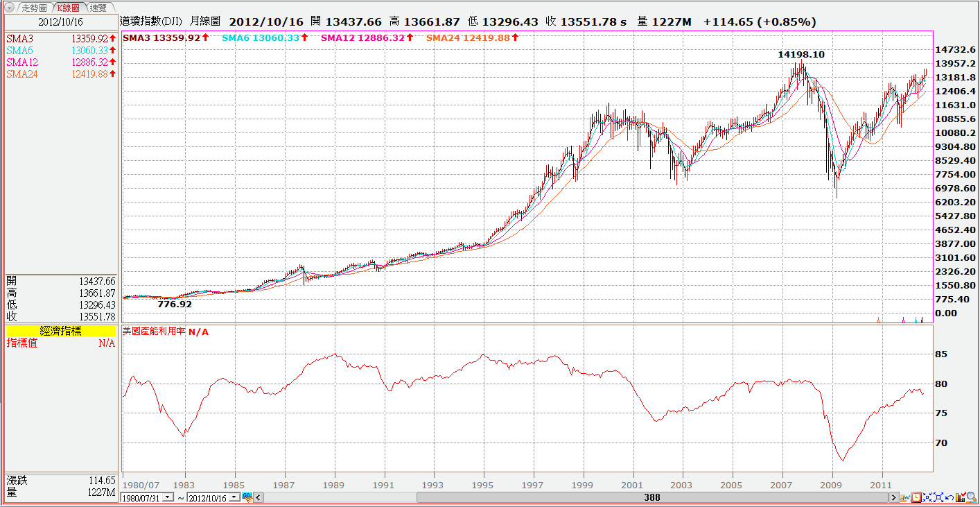Screen dimensions: 980x507
Task: Click the yellow 經濟指標 header
Action: pyautogui.click(x=60, y=331)
